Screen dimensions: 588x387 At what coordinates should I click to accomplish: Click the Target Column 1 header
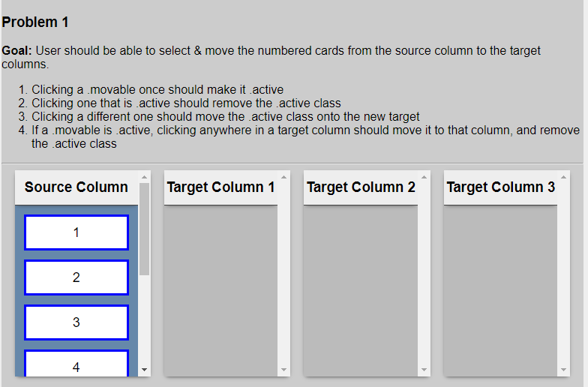point(220,187)
